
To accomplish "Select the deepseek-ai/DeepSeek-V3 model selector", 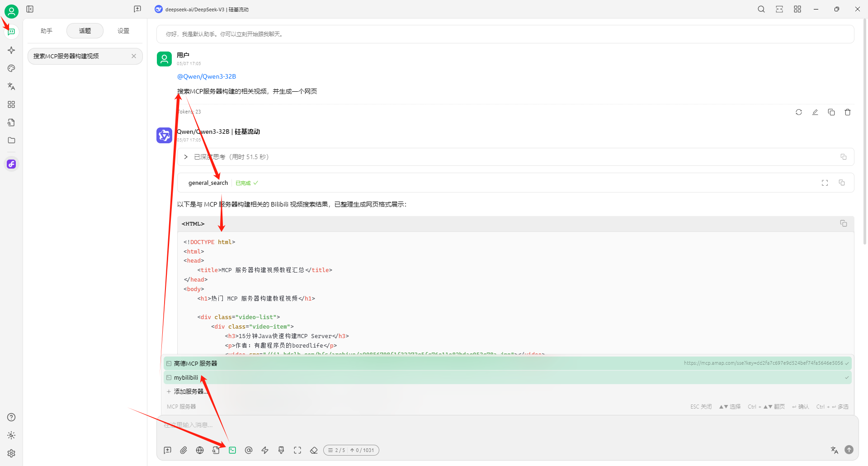I will click(202, 9).
